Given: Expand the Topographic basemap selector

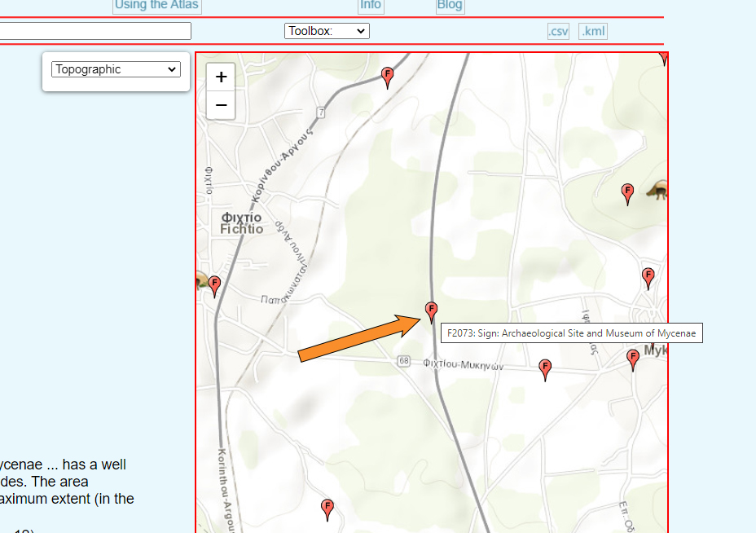Looking at the screenshot, I should (115, 69).
